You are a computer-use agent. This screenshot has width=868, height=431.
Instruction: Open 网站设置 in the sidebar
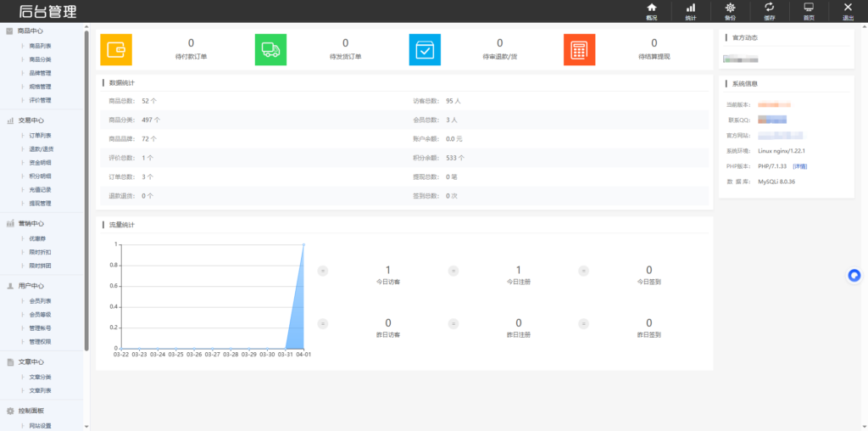[x=40, y=426]
